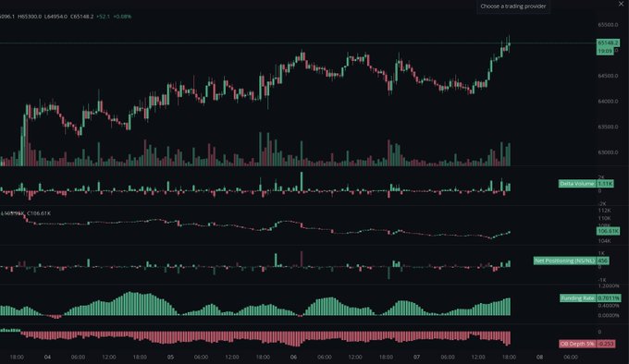Click the 112K open interest axis label
The image size is (629, 364).
[x=604, y=211]
